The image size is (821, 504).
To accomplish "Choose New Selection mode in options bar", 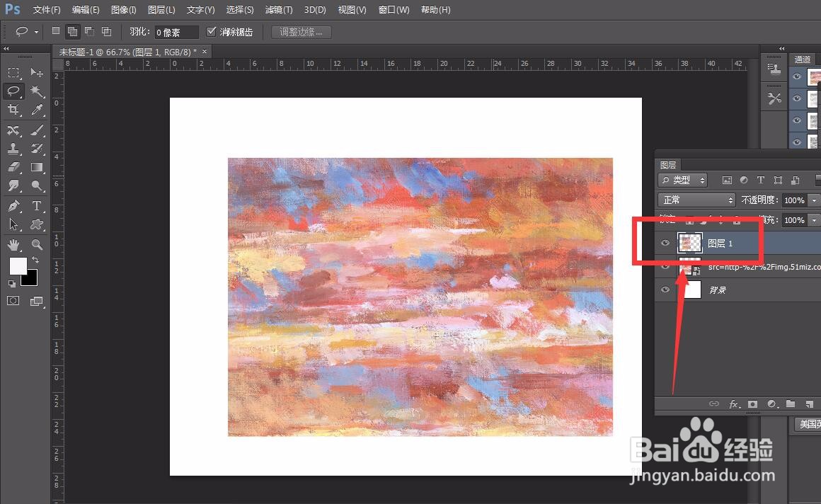I will (55, 31).
